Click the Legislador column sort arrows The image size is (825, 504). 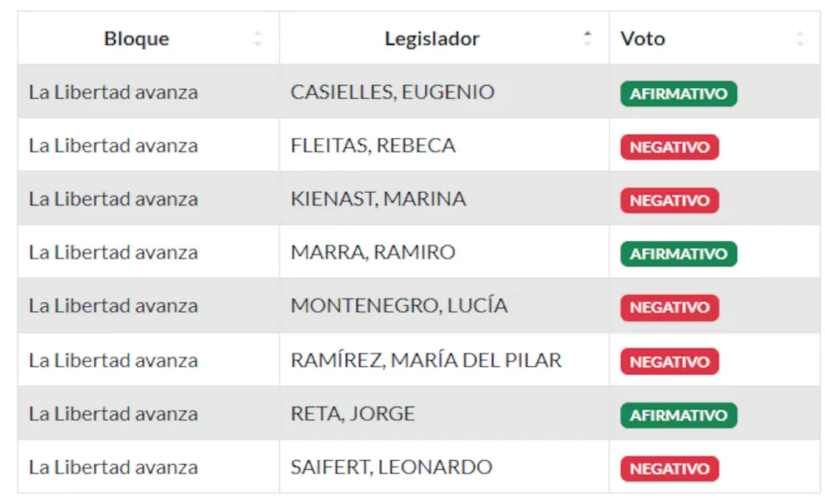(x=588, y=38)
